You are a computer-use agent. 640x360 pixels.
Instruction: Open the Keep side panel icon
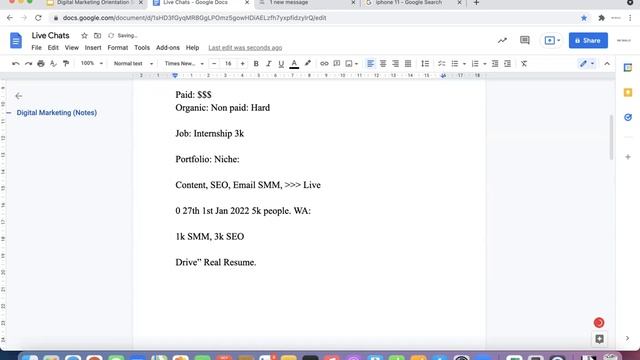628,93
